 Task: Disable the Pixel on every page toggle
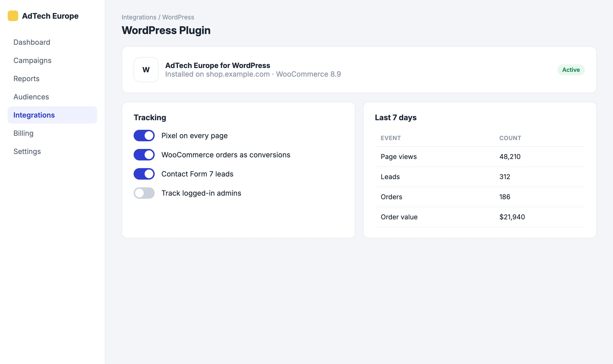click(144, 135)
